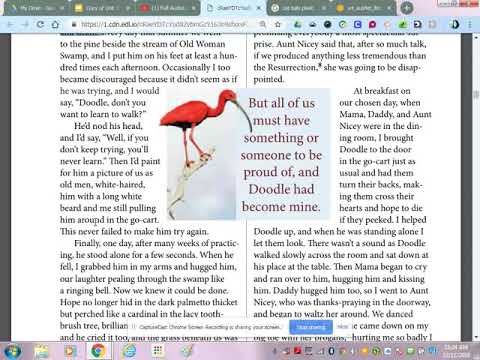The image size is (480, 360).
Task: Reload the current page
Action: [40, 24]
